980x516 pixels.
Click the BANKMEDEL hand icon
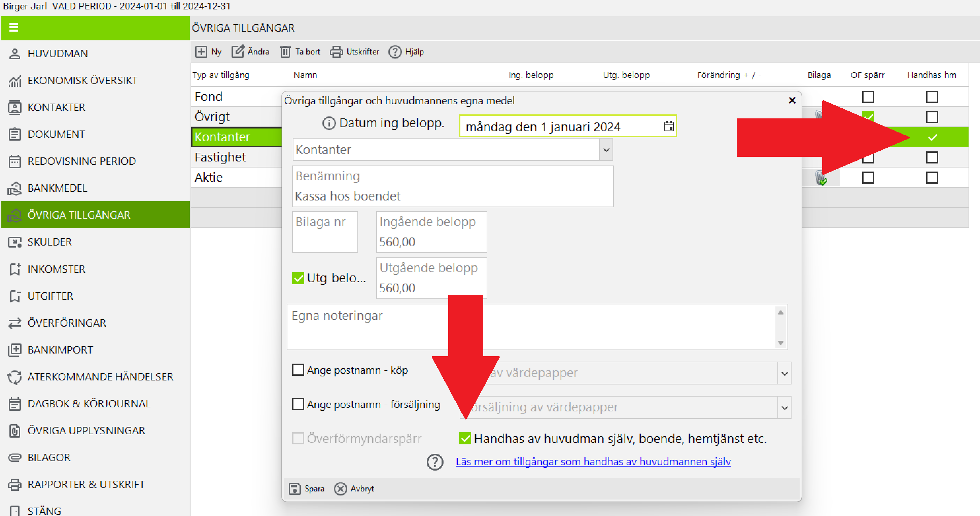(14, 188)
